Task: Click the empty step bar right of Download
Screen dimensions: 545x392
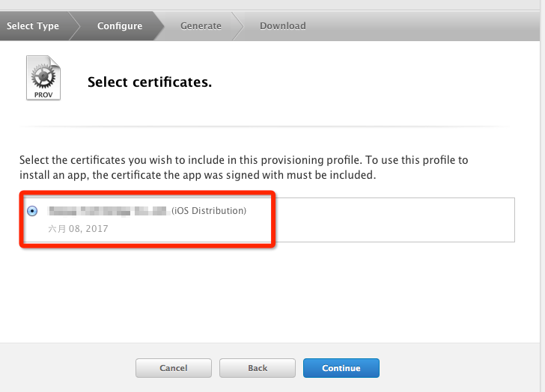Action: coord(427,25)
